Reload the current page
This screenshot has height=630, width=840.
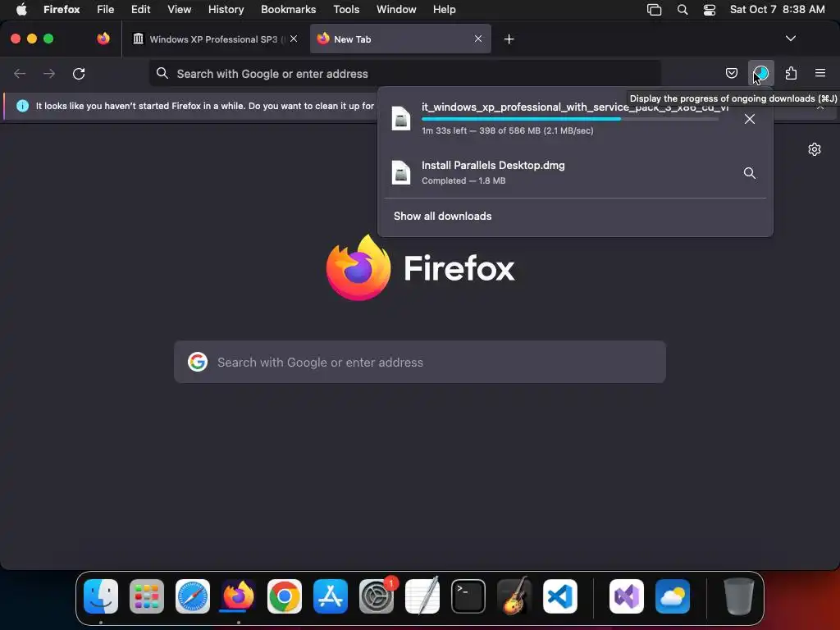click(79, 73)
